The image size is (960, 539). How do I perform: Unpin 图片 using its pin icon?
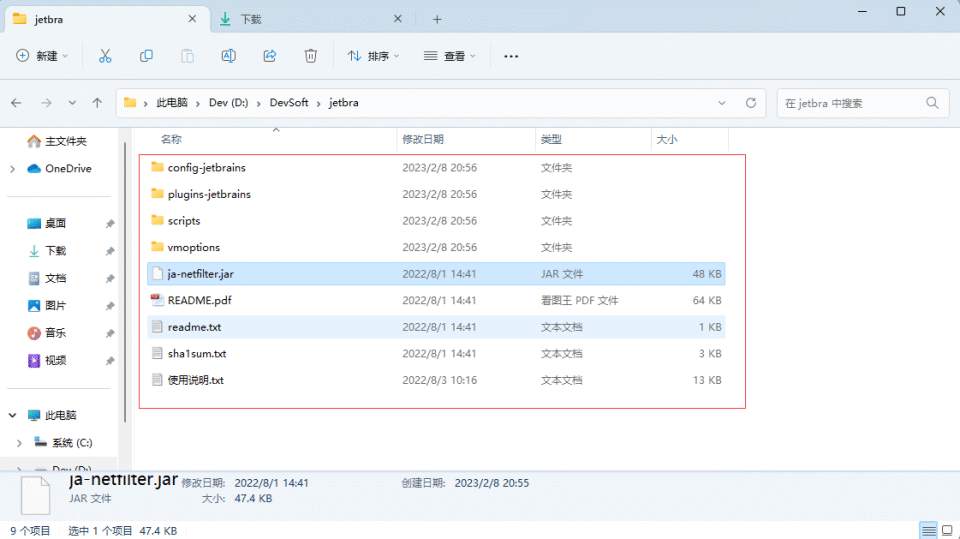(x=110, y=306)
